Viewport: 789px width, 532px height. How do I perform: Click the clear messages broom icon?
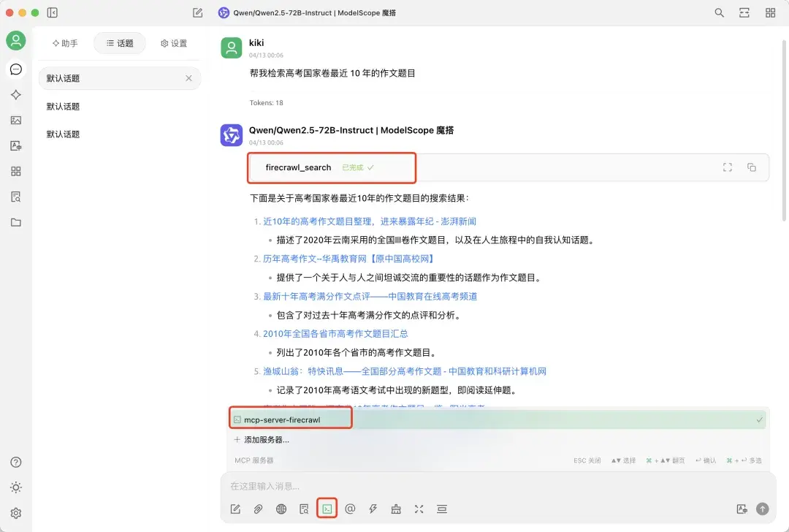[x=396, y=509]
